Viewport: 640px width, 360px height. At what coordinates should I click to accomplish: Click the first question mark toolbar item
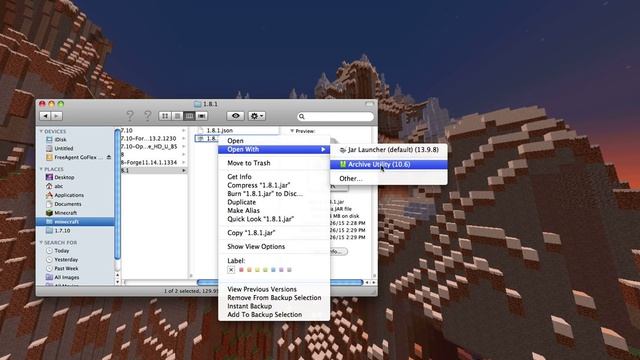[130, 116]
